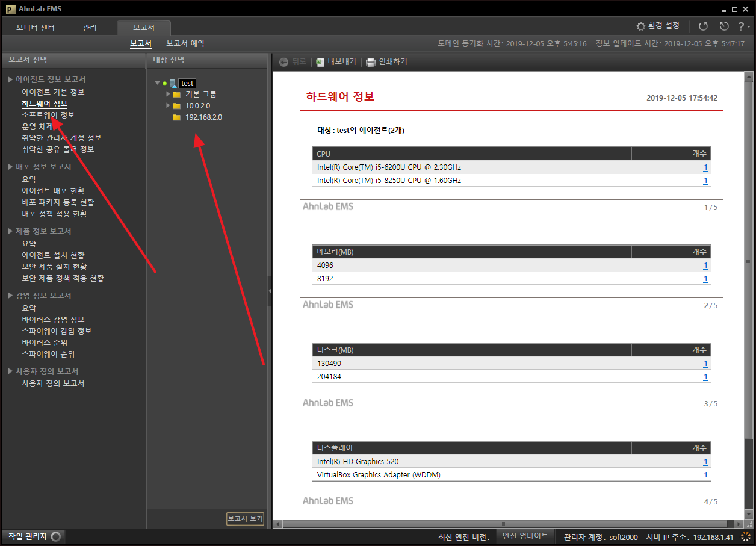756x546 pixels.
Task: Click the 192.168.2.0 folder icon
Action: tap(176, 117)
